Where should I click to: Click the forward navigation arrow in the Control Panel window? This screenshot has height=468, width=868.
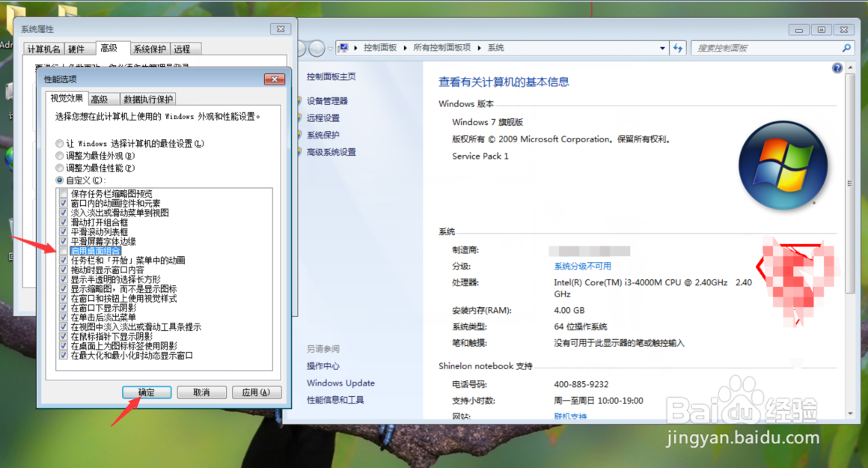click(x=317, y=49)
